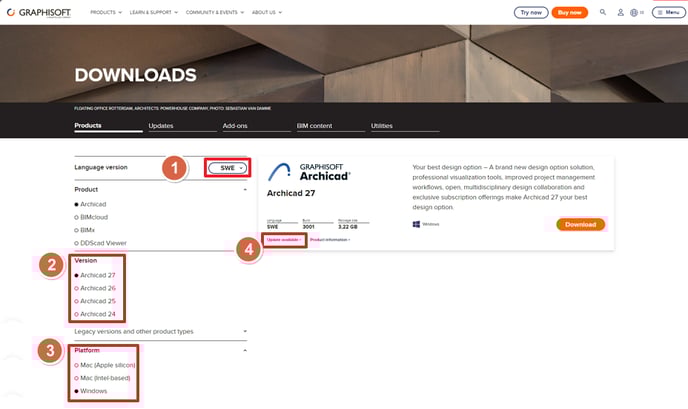Open the Products navigation dropdown
Viewport: 688px width, 409px height.
pos(106,12)
